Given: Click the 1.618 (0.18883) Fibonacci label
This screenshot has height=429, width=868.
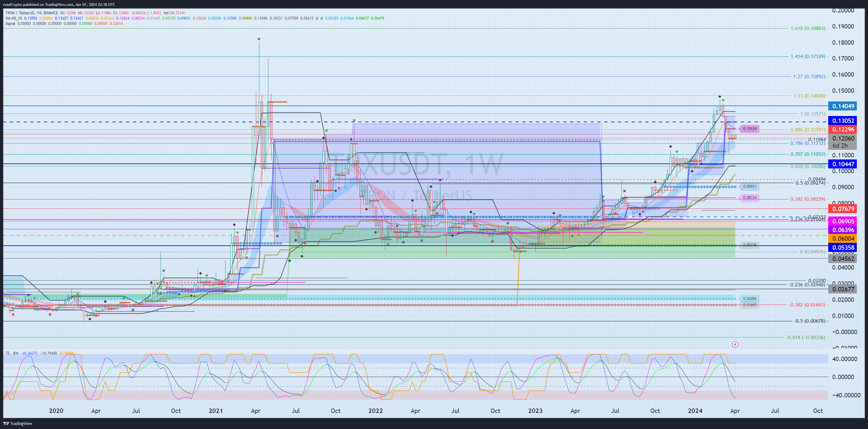Looking at the screenshot, I should tap(808, 28).
